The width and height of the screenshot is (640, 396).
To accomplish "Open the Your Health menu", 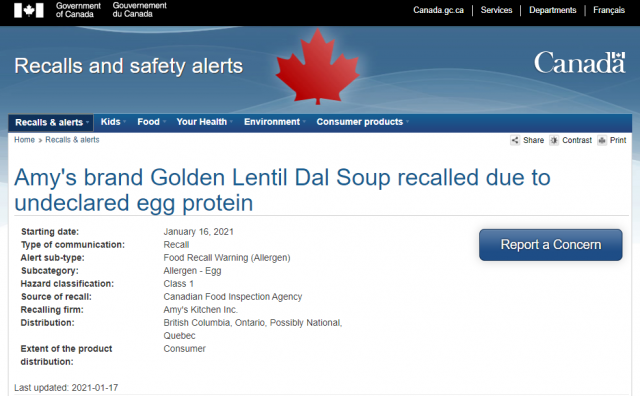I will (x=204, y=122).
